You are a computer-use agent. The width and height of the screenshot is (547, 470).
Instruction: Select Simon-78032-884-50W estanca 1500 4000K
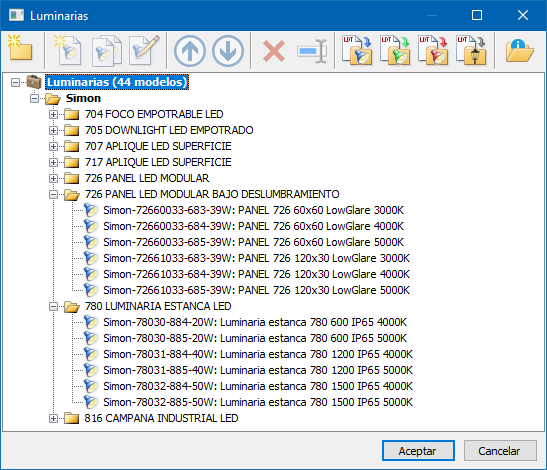click(x=258, y=387)
